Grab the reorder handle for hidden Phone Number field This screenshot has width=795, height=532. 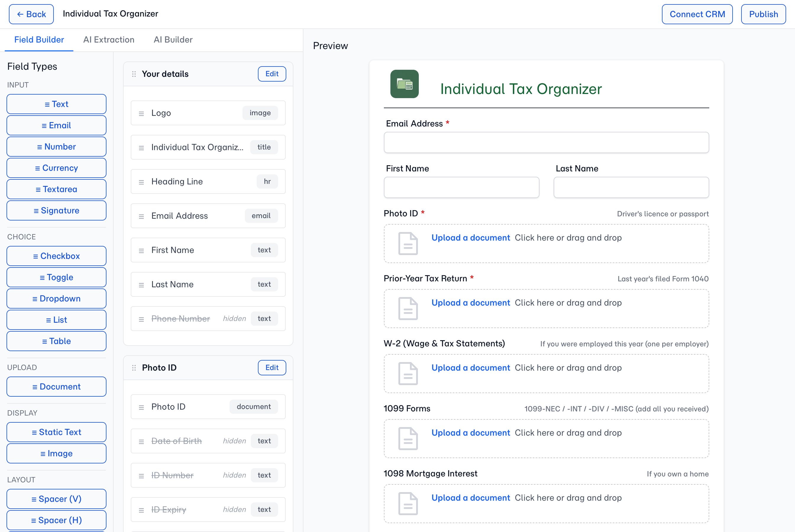[x=142, y=319]
